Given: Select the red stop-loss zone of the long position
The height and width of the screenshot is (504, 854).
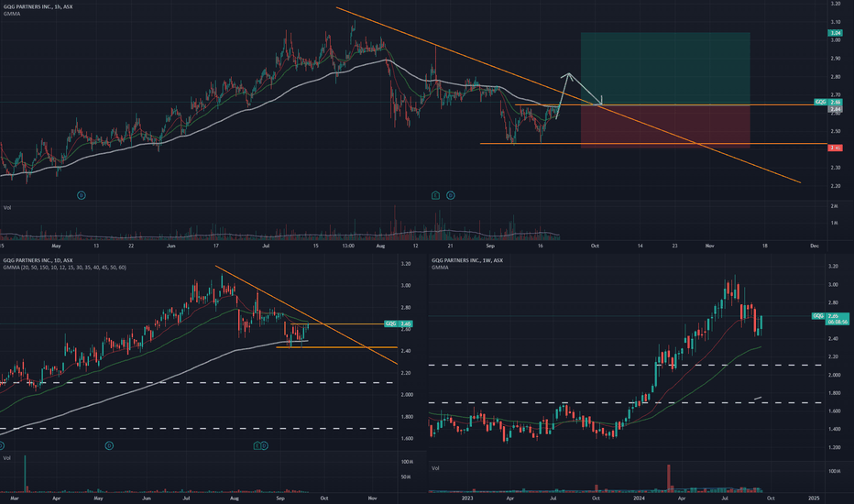Looking at the screenshot, I should click(665, 126).
